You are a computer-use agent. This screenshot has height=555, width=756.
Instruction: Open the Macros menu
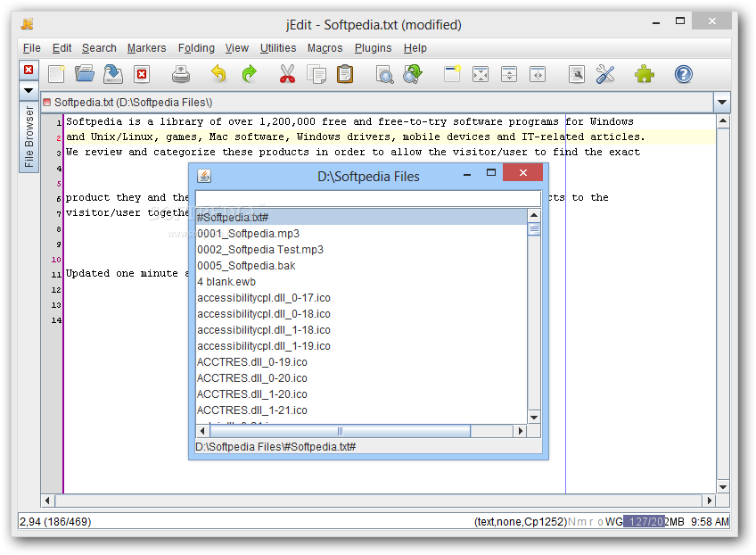pyautogui.click(x=325, y=48)
